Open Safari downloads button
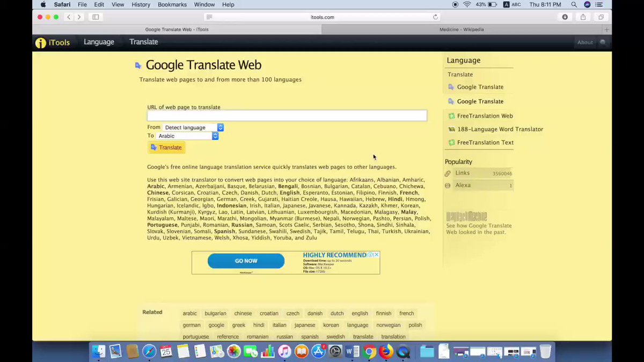This screenshot has height=362, width=644. (565, 17)
